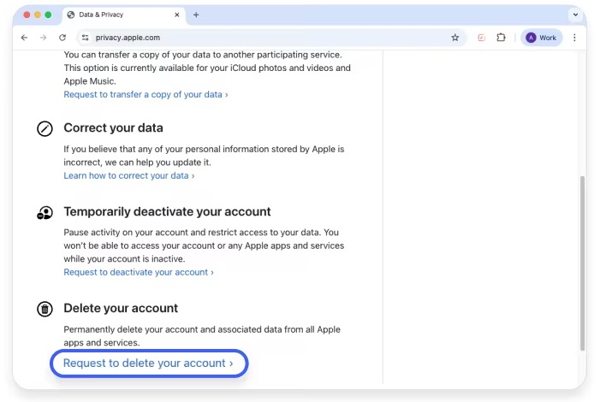Close the Data & Privacy tab
Viewport: 600px width, 402px height.
(177, 15)
